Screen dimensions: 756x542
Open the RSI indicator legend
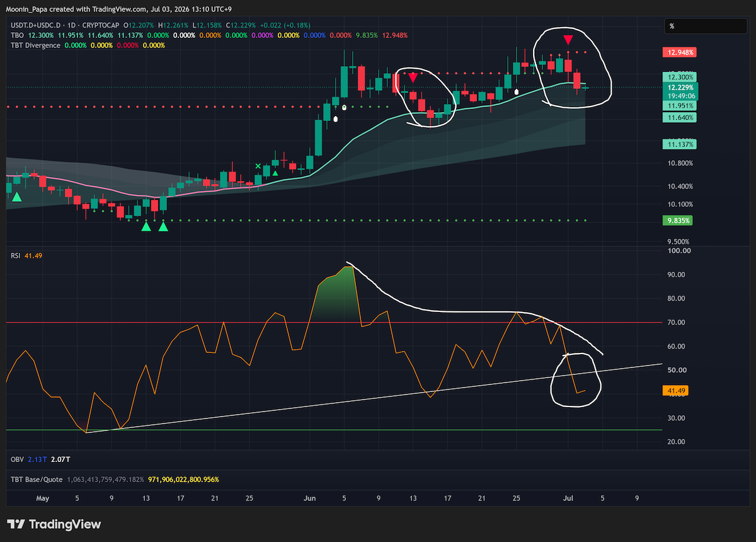(x=16, y=255)
